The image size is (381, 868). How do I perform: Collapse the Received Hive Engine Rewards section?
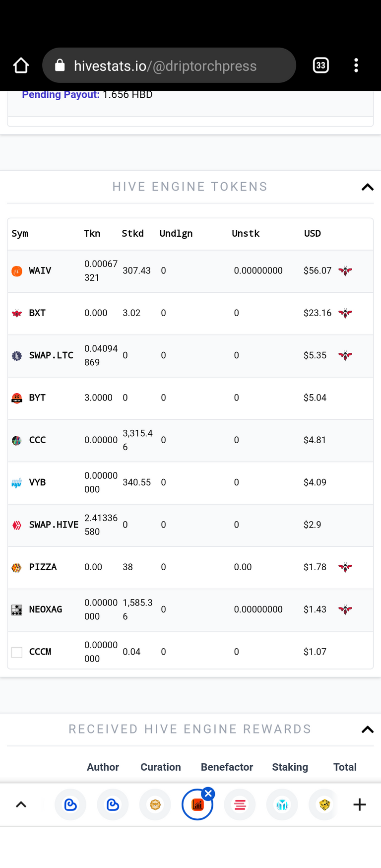tap(368, 730)
